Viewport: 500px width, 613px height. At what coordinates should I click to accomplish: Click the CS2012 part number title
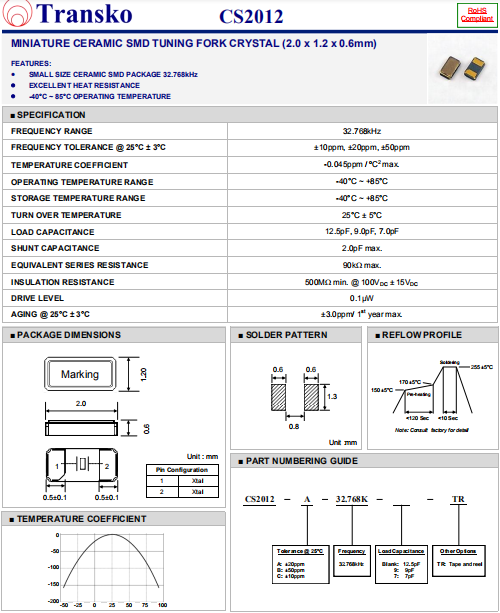pos(251,16)
